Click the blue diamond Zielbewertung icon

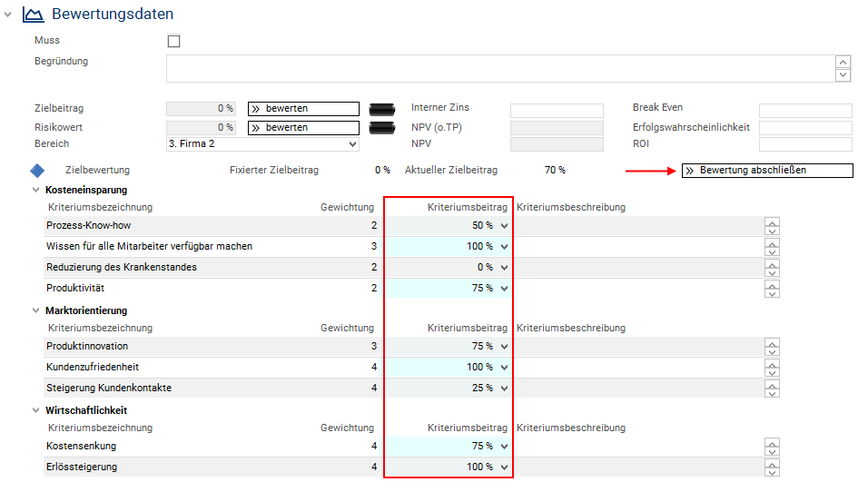(37, 171)
